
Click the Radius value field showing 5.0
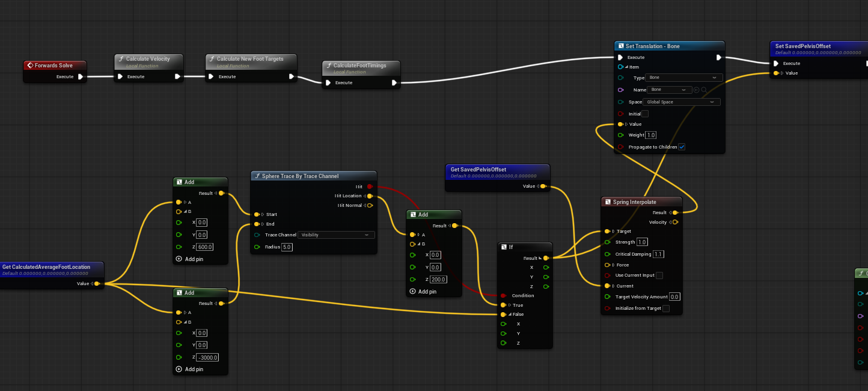pos(287,247)
